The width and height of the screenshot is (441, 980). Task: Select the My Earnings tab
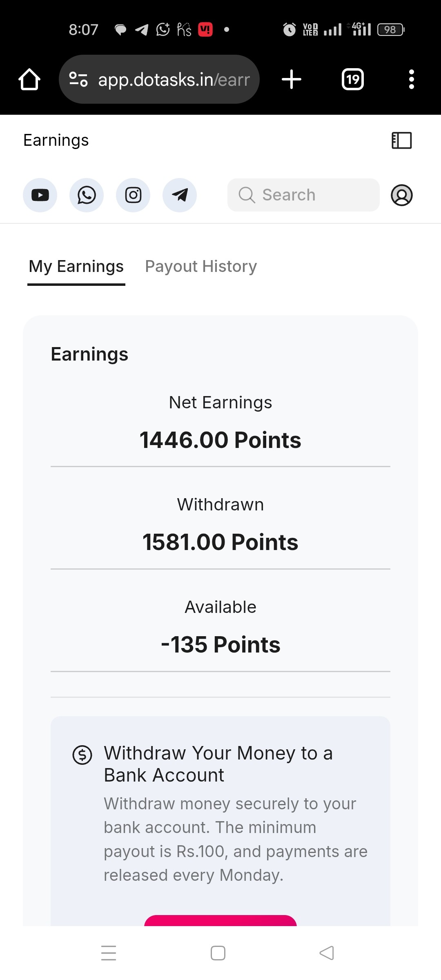tap(76, 266)
